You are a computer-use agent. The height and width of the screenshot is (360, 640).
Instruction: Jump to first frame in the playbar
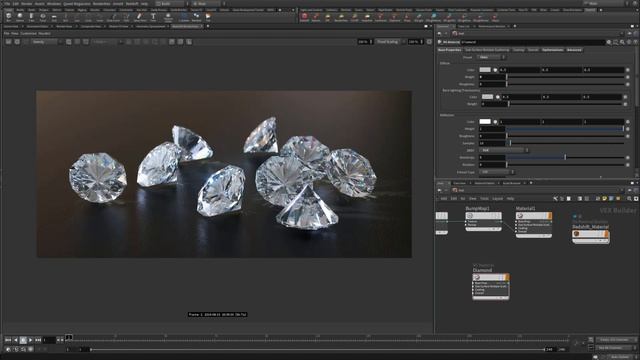click(x=8, y=340)
